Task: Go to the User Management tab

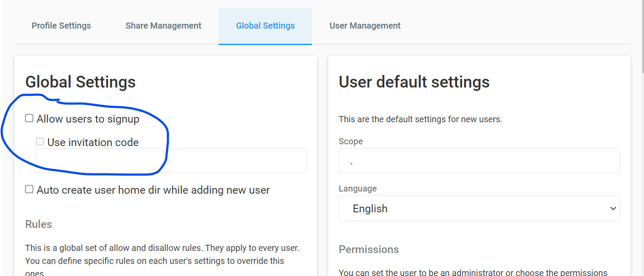Action: [x=365, y=26]
